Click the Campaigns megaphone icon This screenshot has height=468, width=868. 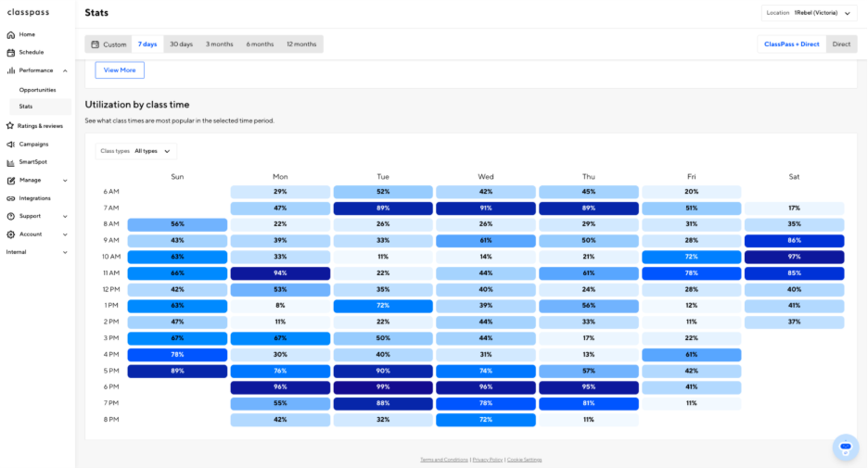pyautogui.click(x=10, y=145)
